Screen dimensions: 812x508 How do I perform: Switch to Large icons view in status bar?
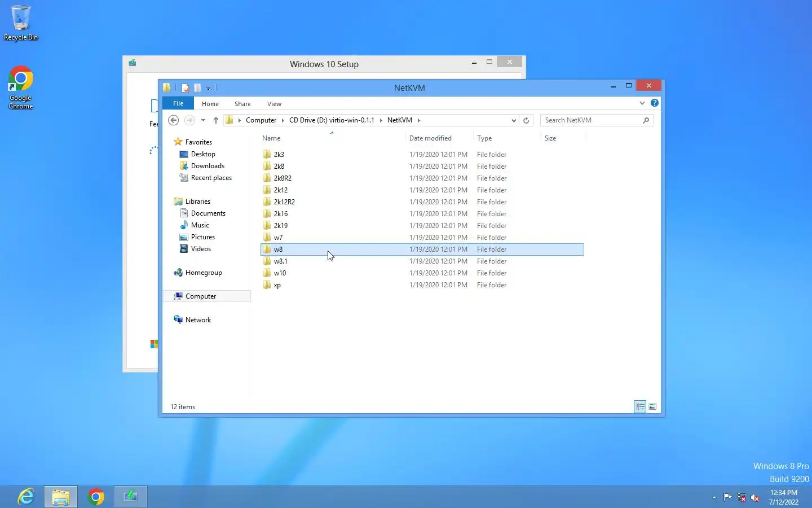click(x=652, y=406)
